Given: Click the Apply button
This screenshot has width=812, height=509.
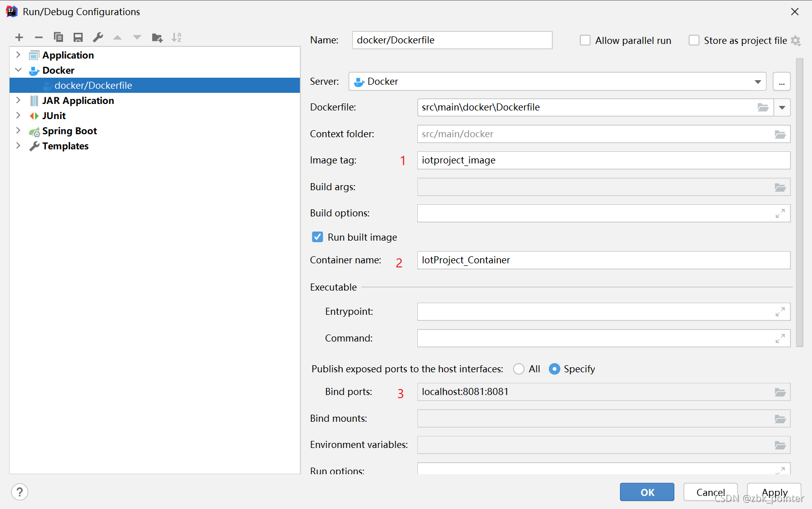Looking at the screenshot, I should click(x=774, y=492).
